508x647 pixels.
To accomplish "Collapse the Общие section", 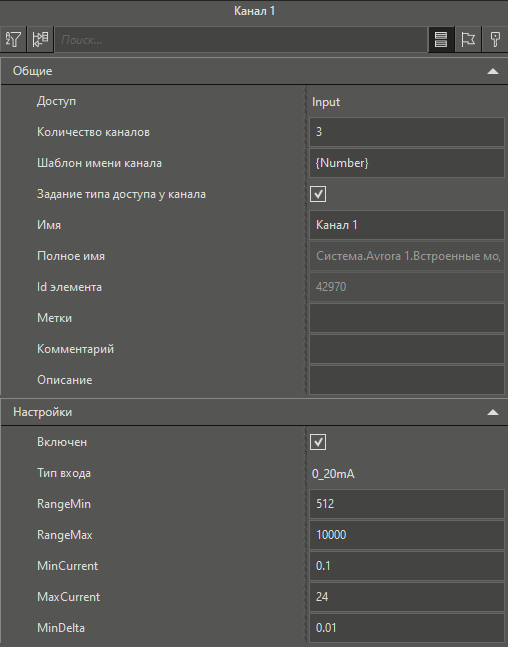I will (493, 71).
